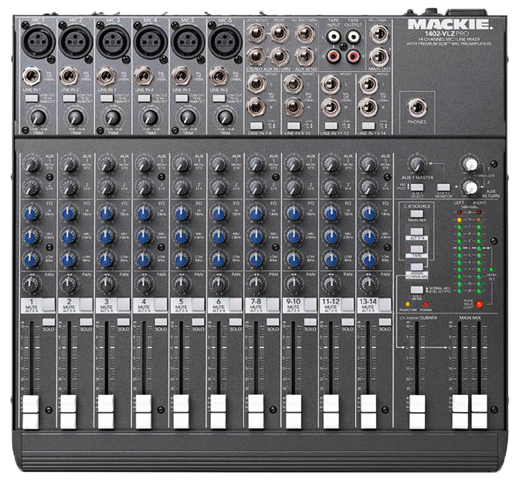
Task: Toggle channel 11-12 SOLO switch
Action: (348, 322)
